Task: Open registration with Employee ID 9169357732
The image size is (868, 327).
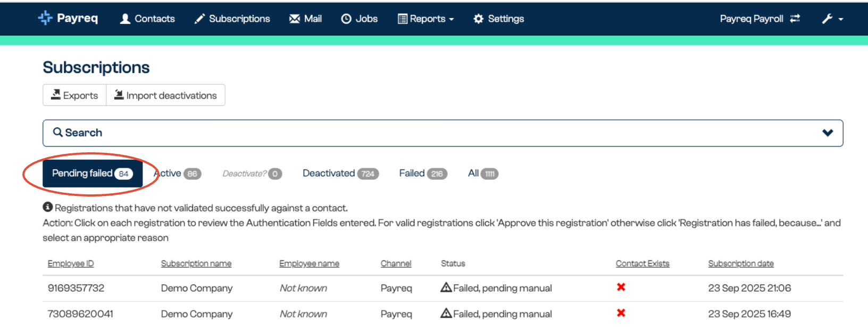Action: (76, 288)
